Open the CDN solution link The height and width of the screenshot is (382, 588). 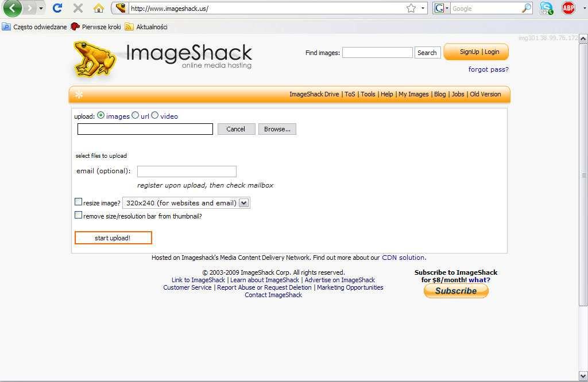coord(404,258)
